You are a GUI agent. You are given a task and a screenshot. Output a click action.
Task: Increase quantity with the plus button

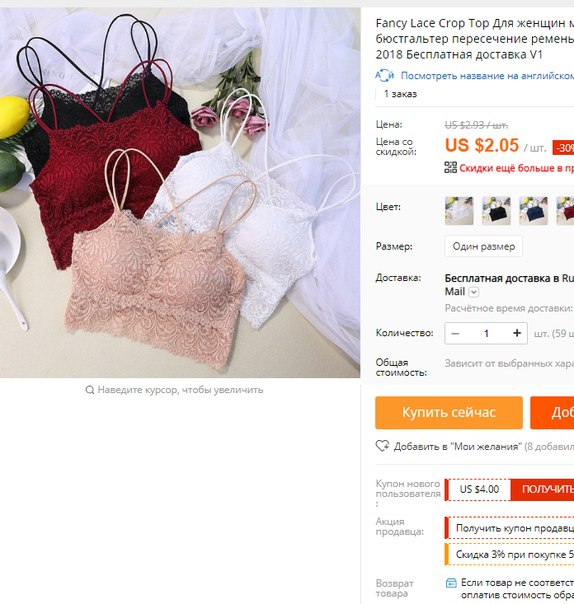[517, 333]
